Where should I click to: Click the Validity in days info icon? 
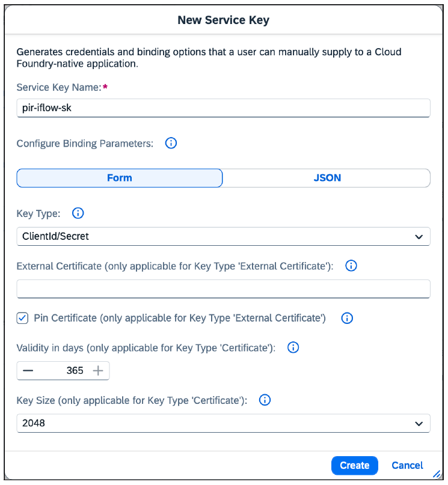293,347
